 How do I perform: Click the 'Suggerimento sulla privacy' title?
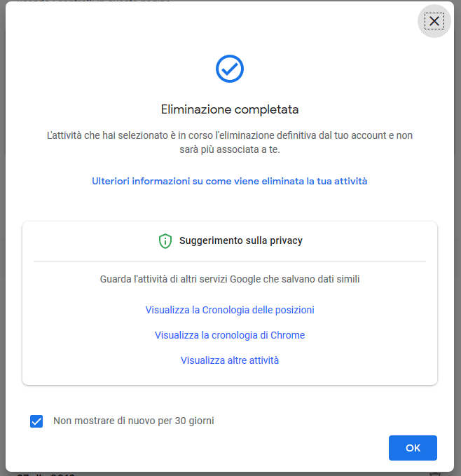coord(240,240)
